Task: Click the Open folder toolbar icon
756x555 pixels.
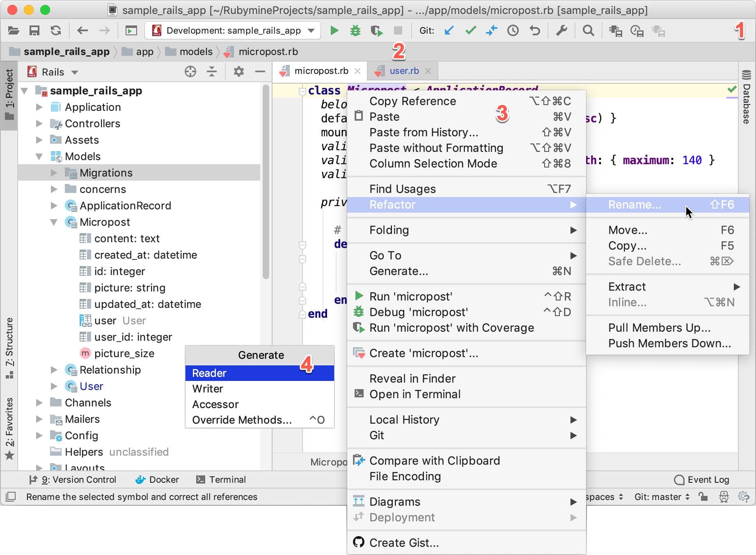Action: click(14, 30)
